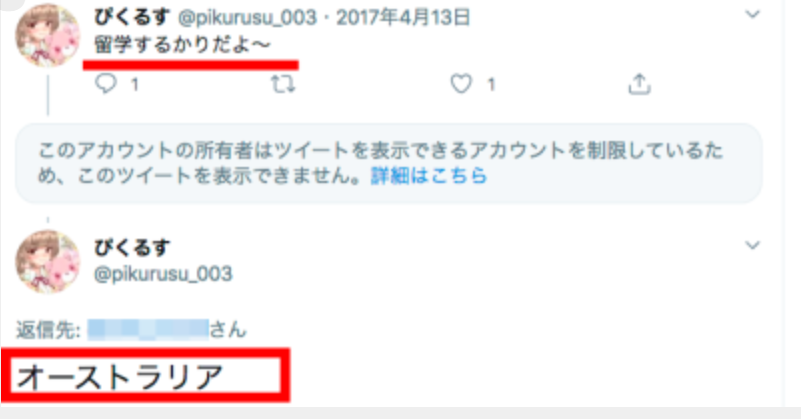Open @pikurusu_003 handle under the lower name
Image resolution: width=801 pixels, height=419 pixels.
click(x=163, y=274)
